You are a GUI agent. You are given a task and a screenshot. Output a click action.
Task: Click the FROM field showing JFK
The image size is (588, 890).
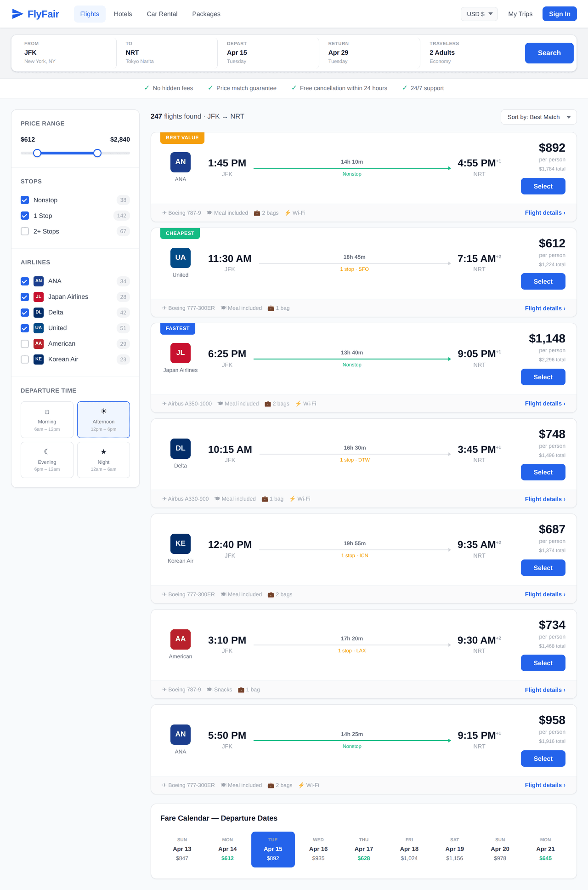coord(66,53)
